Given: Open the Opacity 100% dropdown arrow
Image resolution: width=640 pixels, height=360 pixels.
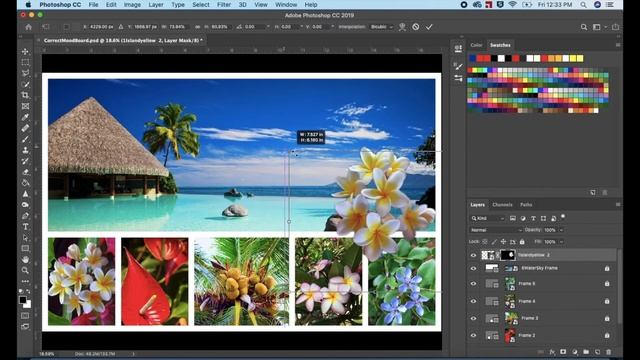Looking at the screenshot, I should pos(561,230).
